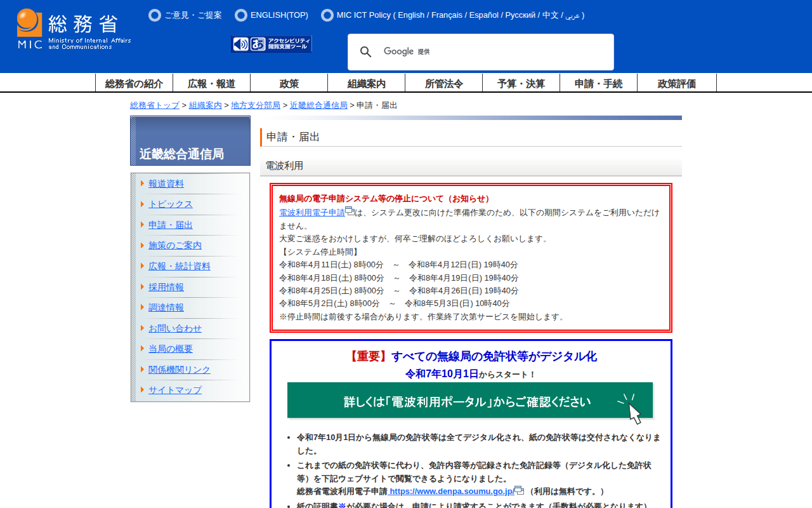The image size is (812, 508).
Task: Click the circle bullet beside ENGLISH(TOP)
Action: (x=241, y=15)
